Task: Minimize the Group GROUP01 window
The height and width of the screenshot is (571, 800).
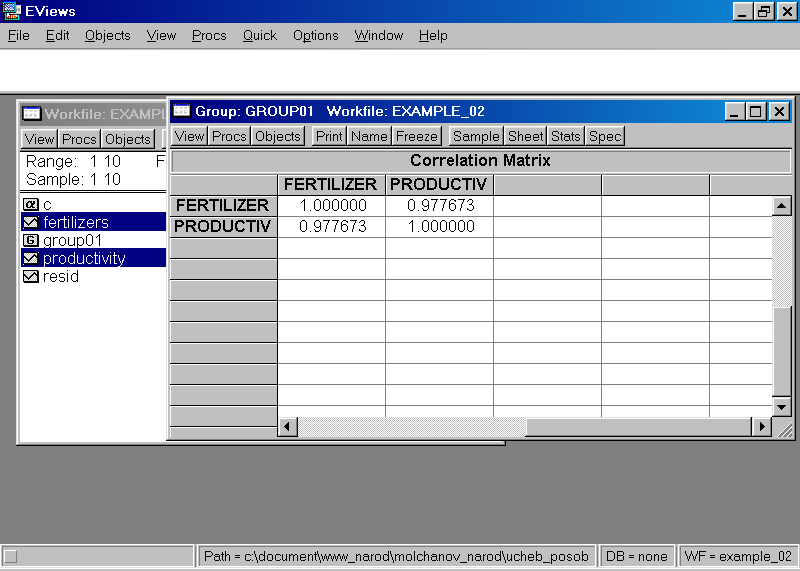Action: tap(735, 111)
